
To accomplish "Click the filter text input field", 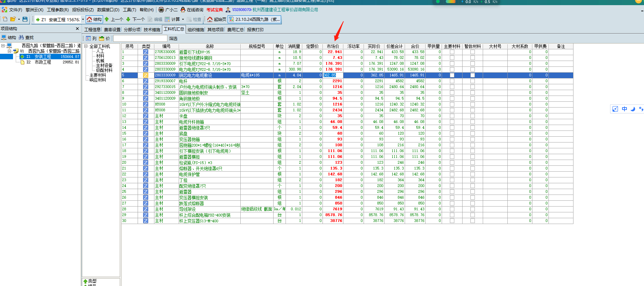I will pyautogui.click(x=140, y=38).
